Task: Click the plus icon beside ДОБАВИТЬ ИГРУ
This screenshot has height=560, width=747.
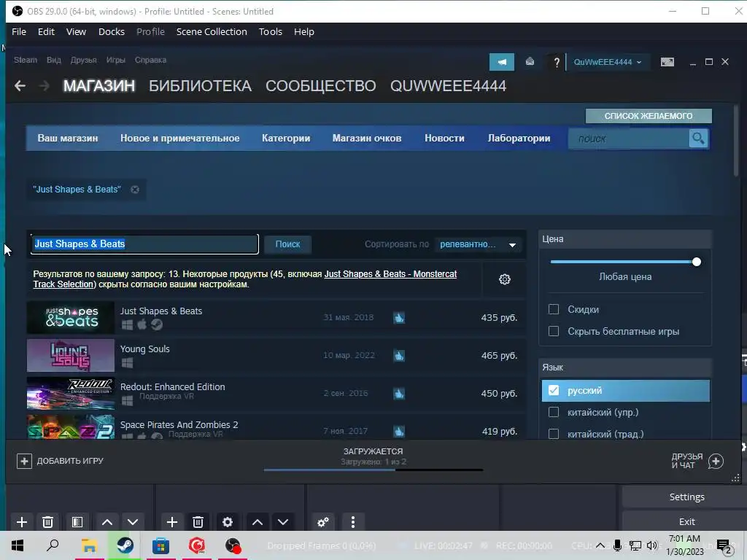Action: pyautogui.click(x=24, y=461)
